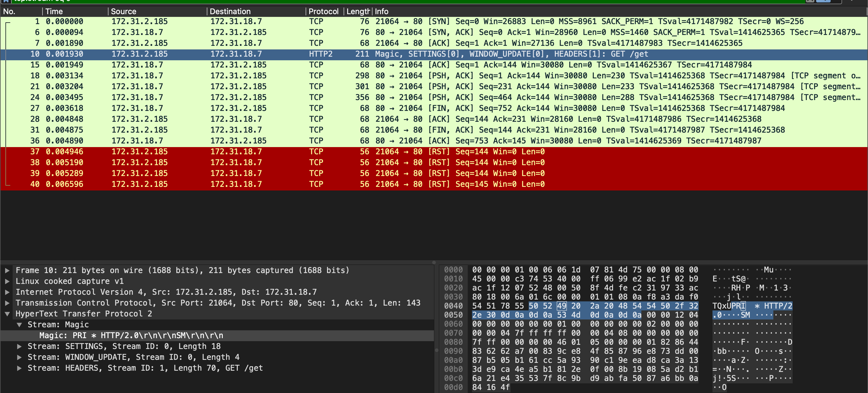
Task: Expand Transmission Control Protocol details
Action: click(7, 303)
